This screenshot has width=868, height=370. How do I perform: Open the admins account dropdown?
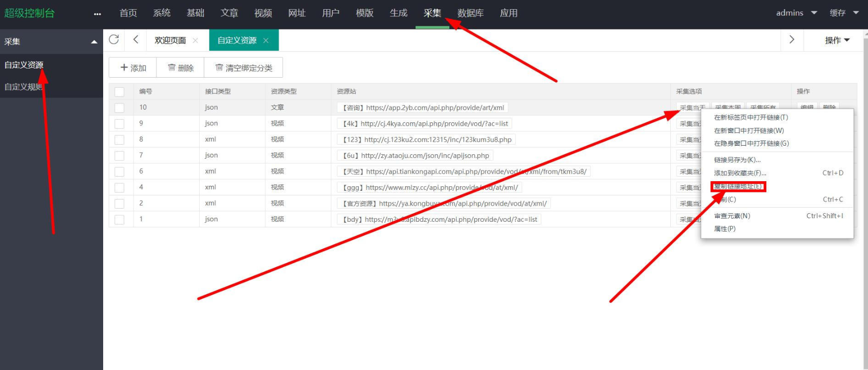point(796,13)
